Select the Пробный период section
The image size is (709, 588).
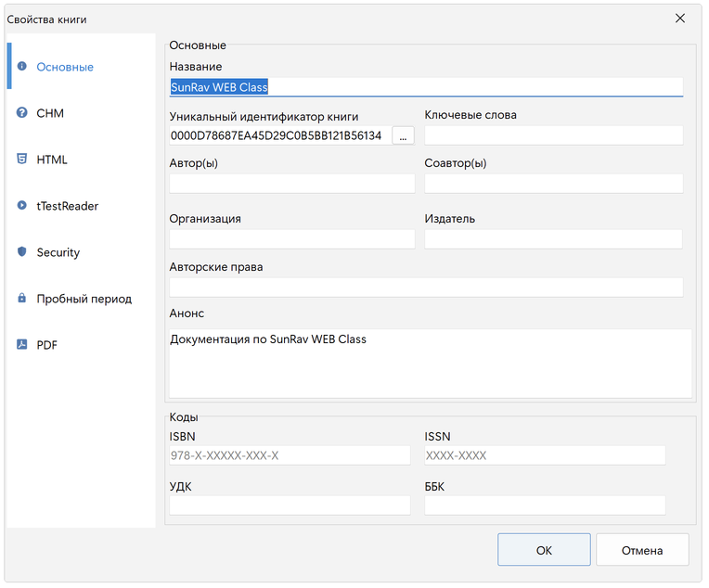pos(82,299)
